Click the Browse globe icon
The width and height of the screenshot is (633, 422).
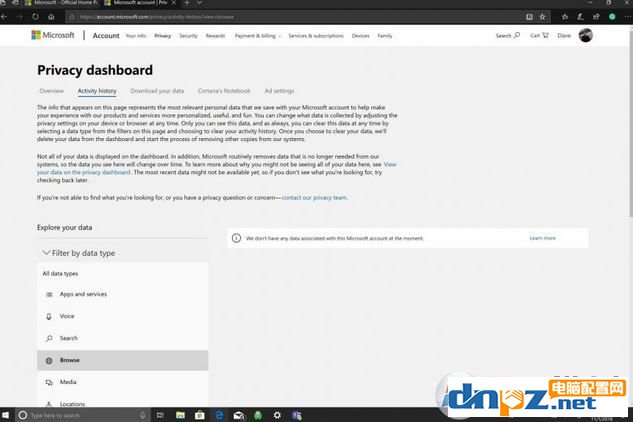[49, 361]
